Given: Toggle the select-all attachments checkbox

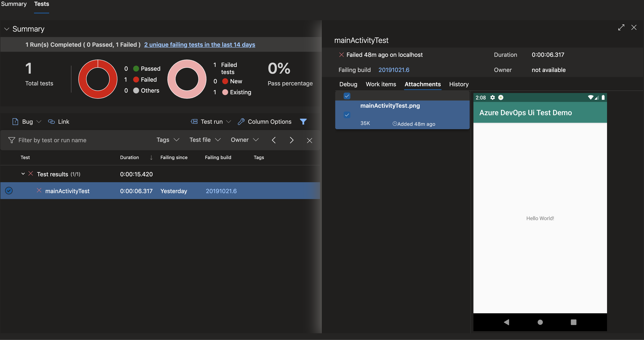Looking at the screenshot, I should click(x=347, y=96).
